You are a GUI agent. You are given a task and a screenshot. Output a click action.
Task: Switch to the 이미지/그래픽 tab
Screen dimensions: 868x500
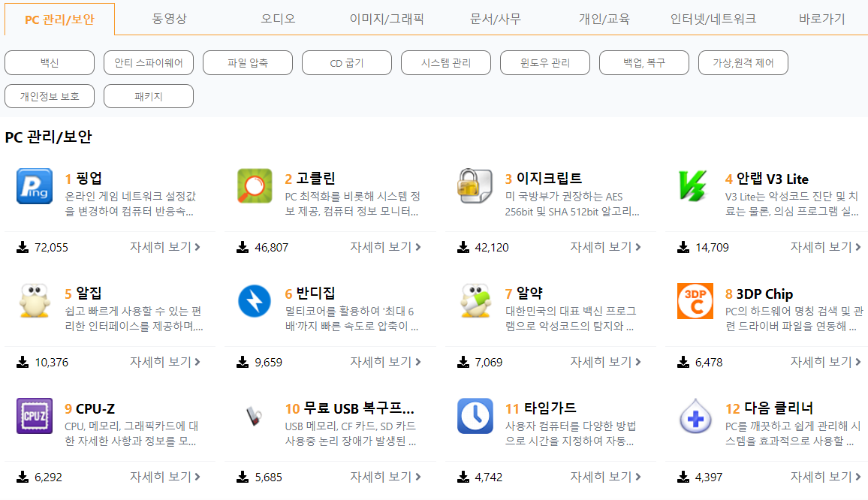coord(387,19)
